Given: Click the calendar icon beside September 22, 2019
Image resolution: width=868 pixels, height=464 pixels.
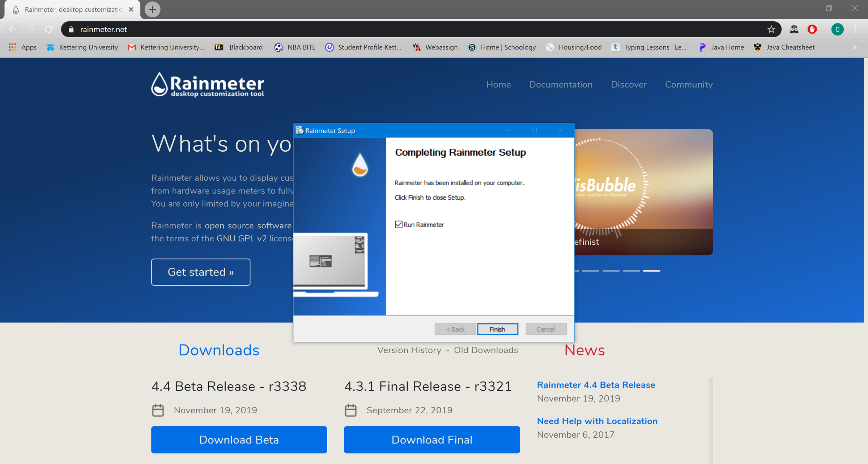Looking at the screenshot, I should tap(350, 410).
